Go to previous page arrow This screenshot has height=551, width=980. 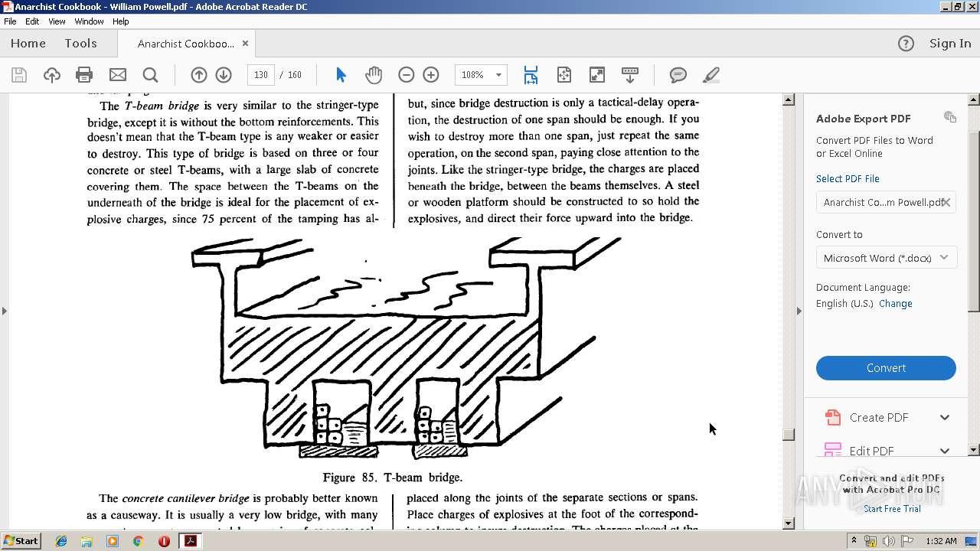pyautogui.click(x=199, y=75)
